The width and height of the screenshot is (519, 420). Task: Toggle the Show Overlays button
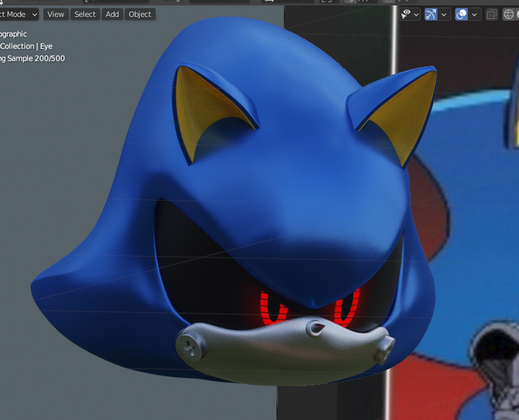pyautogui.click(x=461, y=15)
